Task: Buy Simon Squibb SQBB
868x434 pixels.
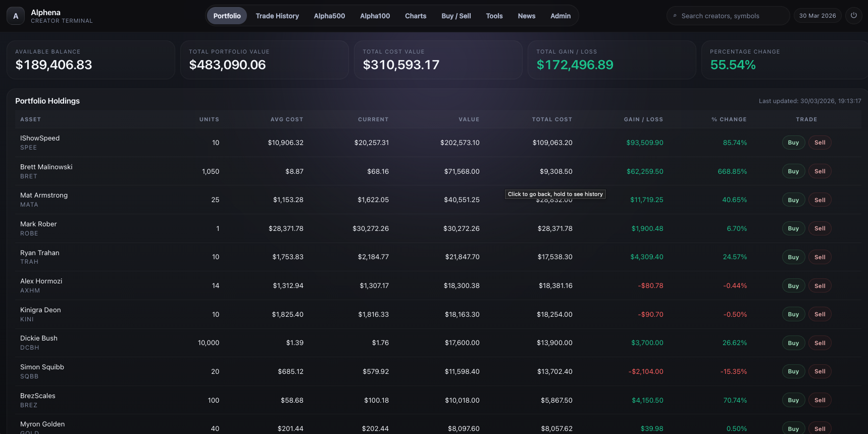Action: [793, 371]
